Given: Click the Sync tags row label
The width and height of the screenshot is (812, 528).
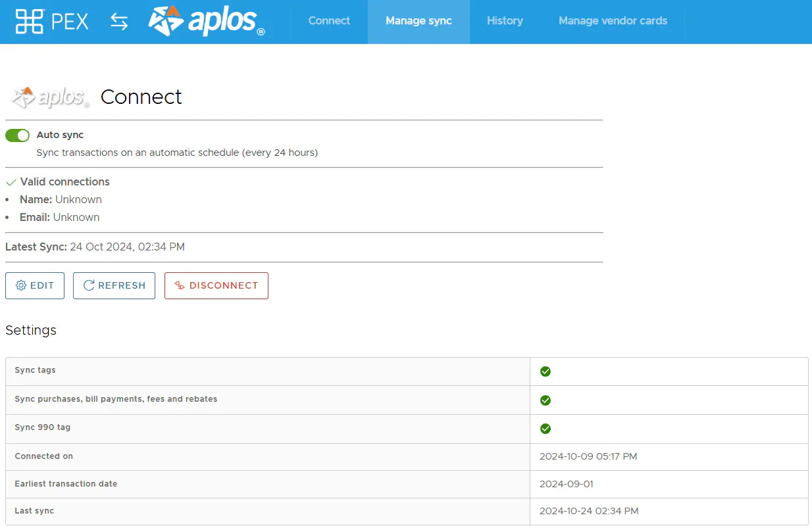Looking at the screenshot, I should tap(36, 370).
